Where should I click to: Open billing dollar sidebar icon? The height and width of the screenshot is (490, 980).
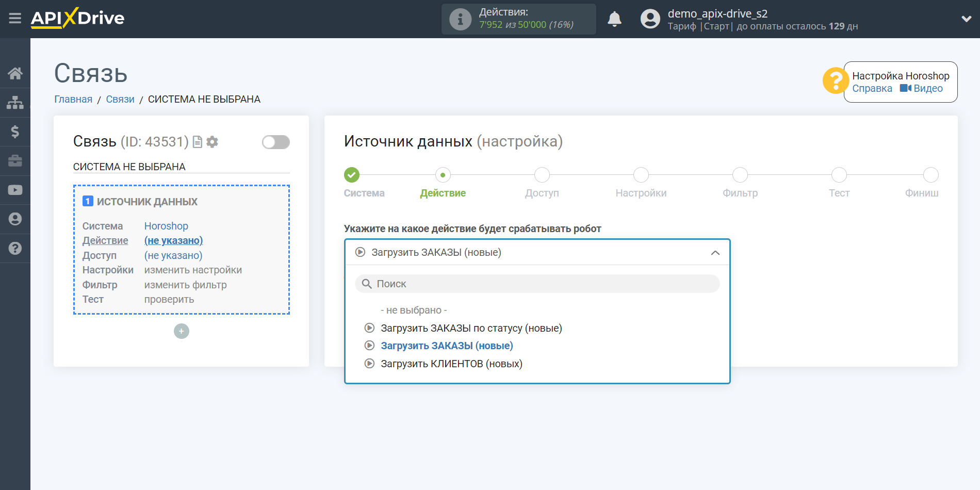15,132
